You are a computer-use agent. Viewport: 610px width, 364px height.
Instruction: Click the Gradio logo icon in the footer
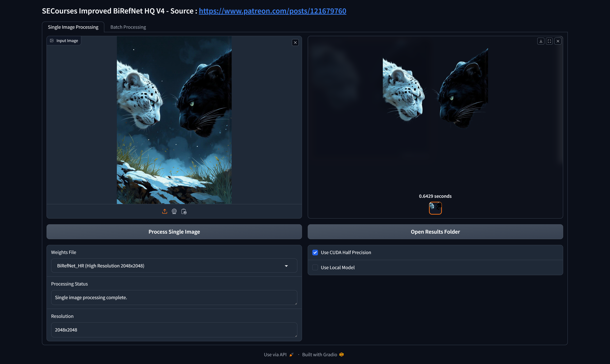tap(341, 354)
